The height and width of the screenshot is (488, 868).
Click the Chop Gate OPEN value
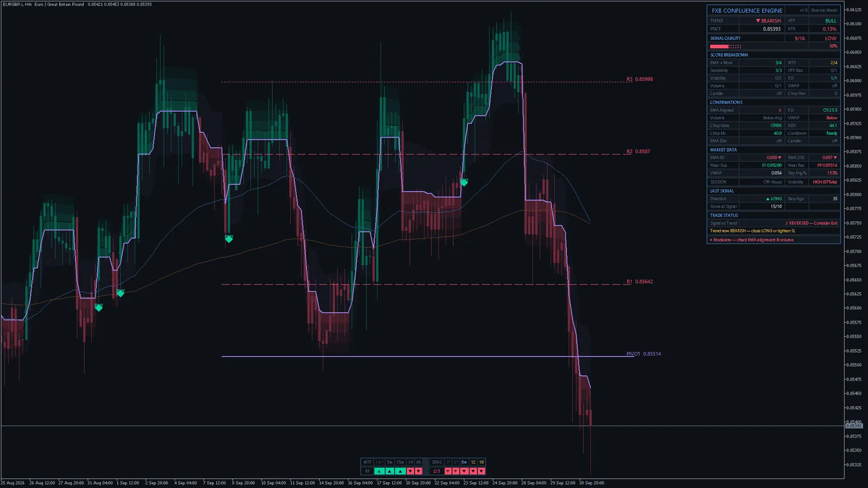776,126
